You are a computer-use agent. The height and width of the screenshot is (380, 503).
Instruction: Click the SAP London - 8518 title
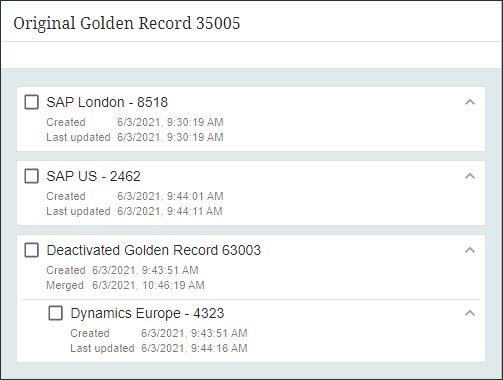107,102
